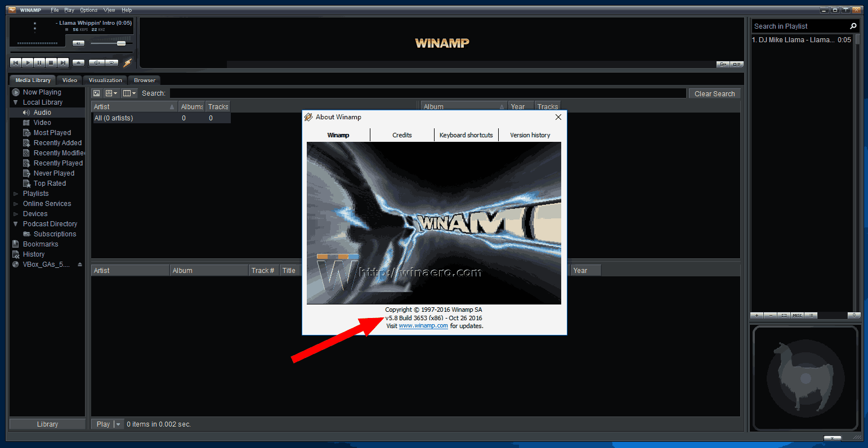
Task: Click the playlist Remove (−) button
Action: click(771, 316)
